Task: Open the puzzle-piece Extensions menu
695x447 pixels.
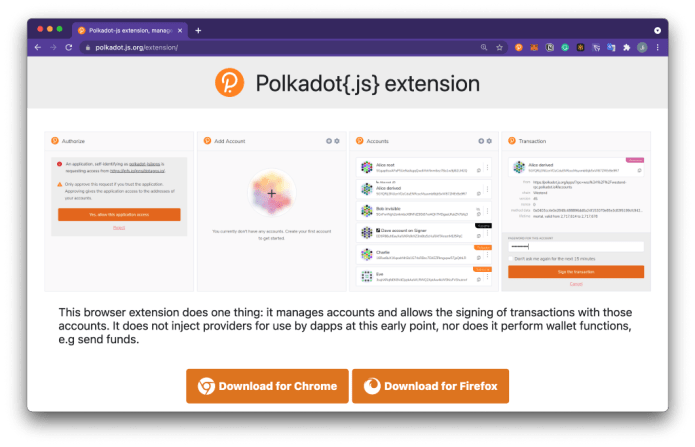Action: (x=627, y=47)
